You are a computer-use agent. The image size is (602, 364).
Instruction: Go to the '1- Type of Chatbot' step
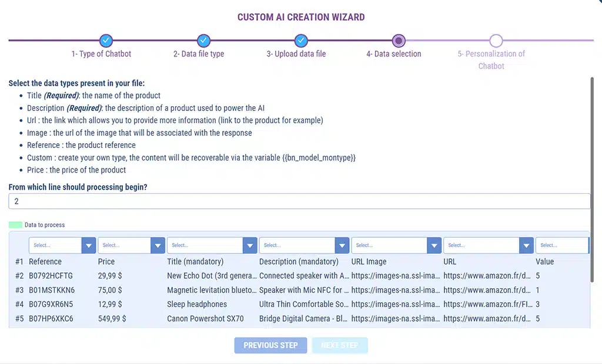(101, 54)
